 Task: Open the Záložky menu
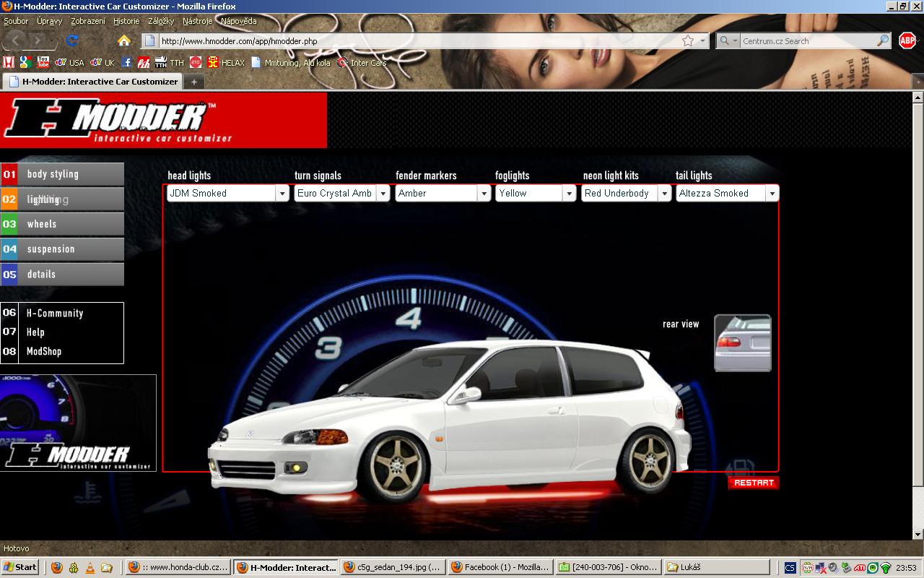[x=161, y=22]
